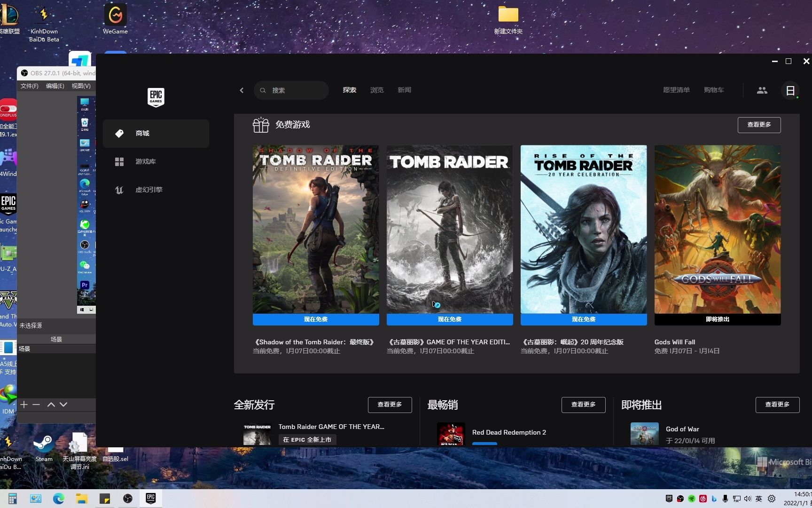Open OBS 编辑(E) menu
The image size is (812, 508).
(x=55, y=86)
